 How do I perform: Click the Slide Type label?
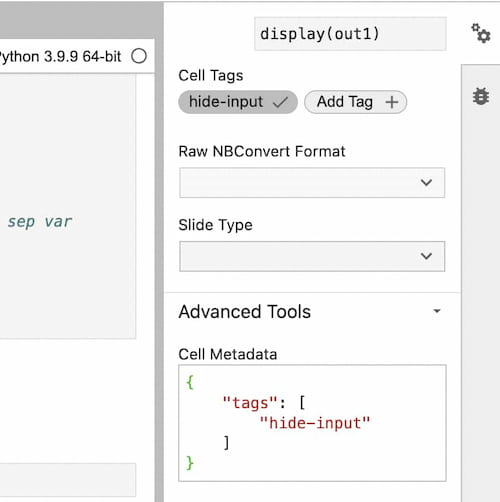tap(215, 225)
